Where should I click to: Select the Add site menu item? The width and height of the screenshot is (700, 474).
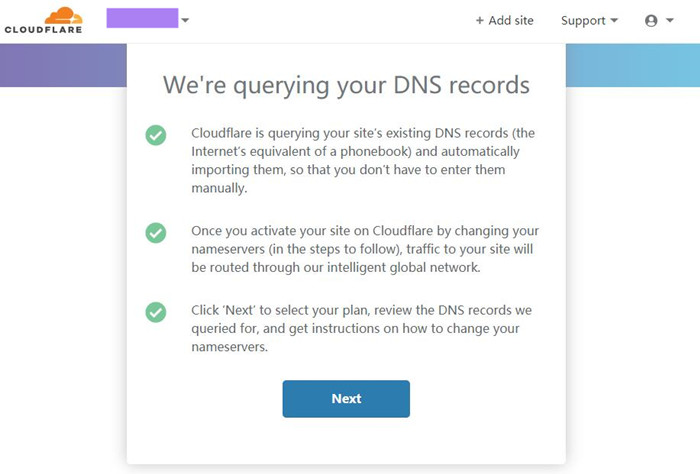coord(504,21)
